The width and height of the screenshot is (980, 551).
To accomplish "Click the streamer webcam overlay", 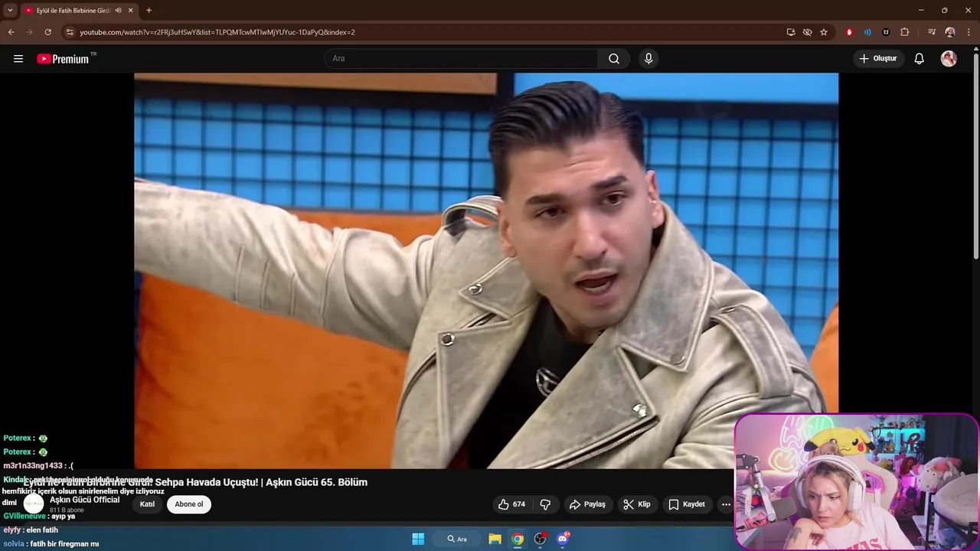I will [x=857, y=481].
